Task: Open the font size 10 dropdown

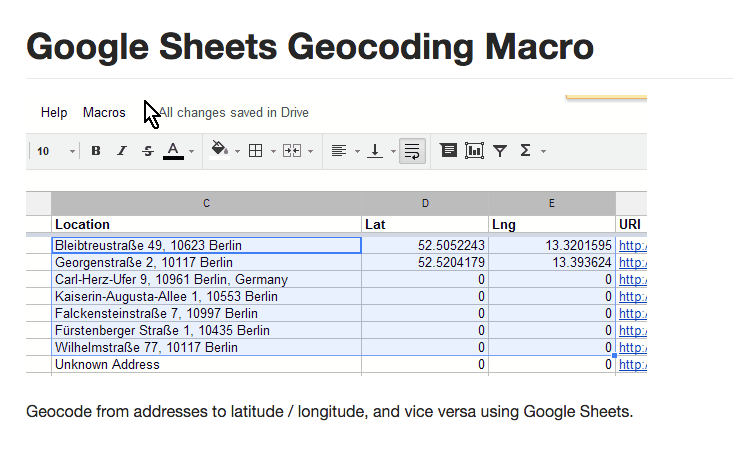Action: (x=56, y=151)
